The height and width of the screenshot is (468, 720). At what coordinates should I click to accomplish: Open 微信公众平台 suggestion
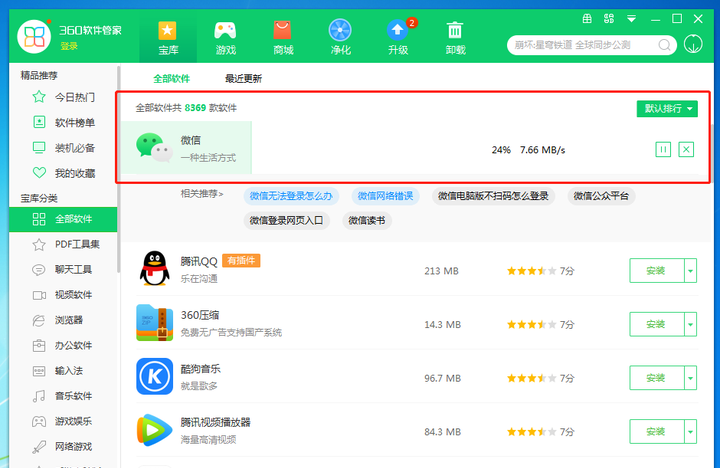601,196
